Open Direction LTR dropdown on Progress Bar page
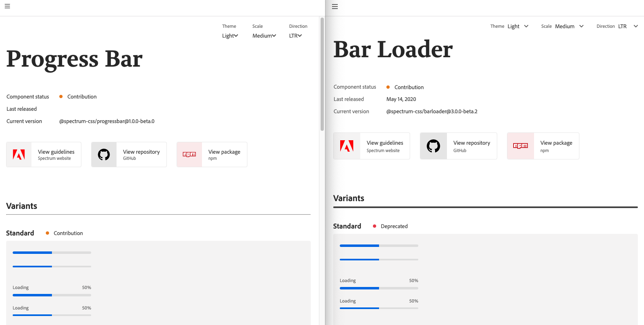 pos(296,36)
